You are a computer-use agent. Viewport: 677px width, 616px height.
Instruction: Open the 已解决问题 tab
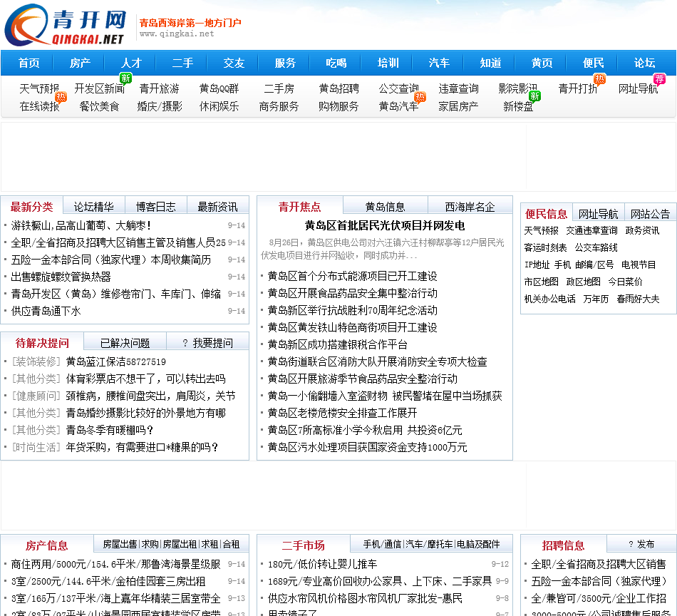pos(125,343)
